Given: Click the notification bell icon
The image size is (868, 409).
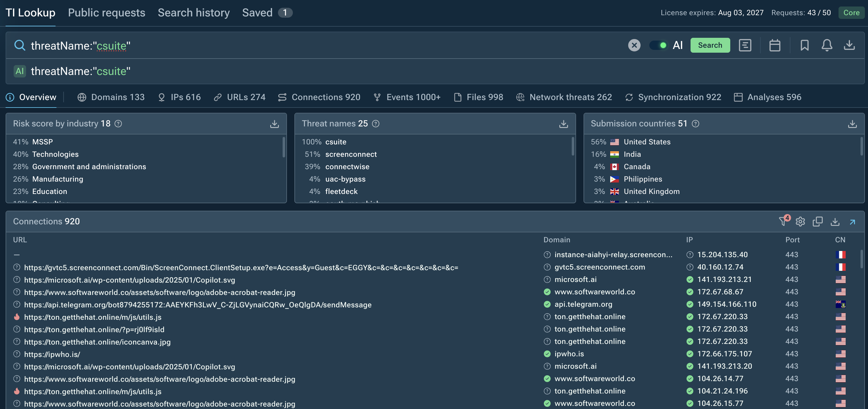Looking at the screenshot, I should pos(826,45).
